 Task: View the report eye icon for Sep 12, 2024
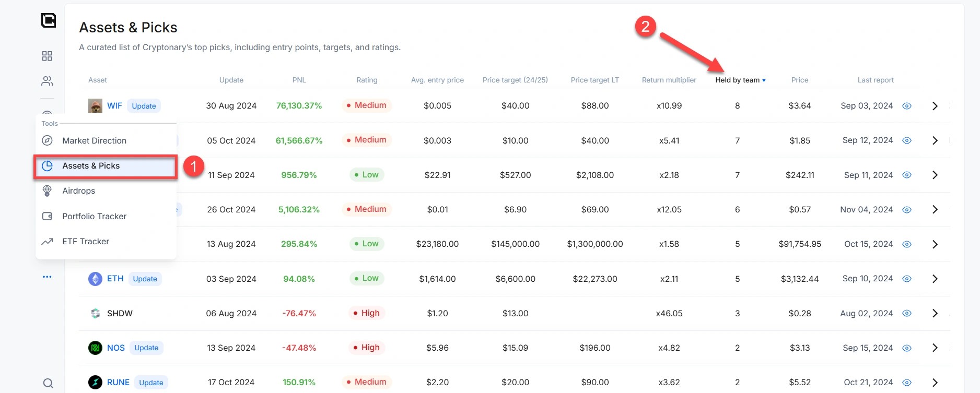907,140
